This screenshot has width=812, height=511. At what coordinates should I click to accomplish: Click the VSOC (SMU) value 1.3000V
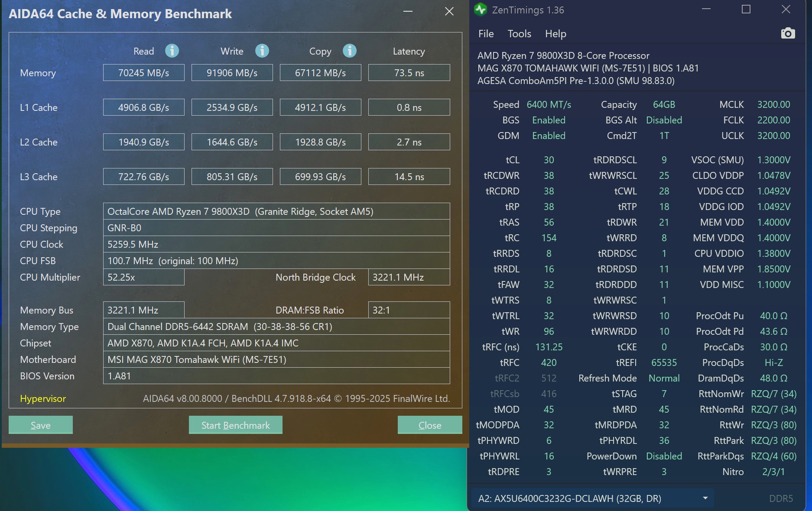(773, 160)
